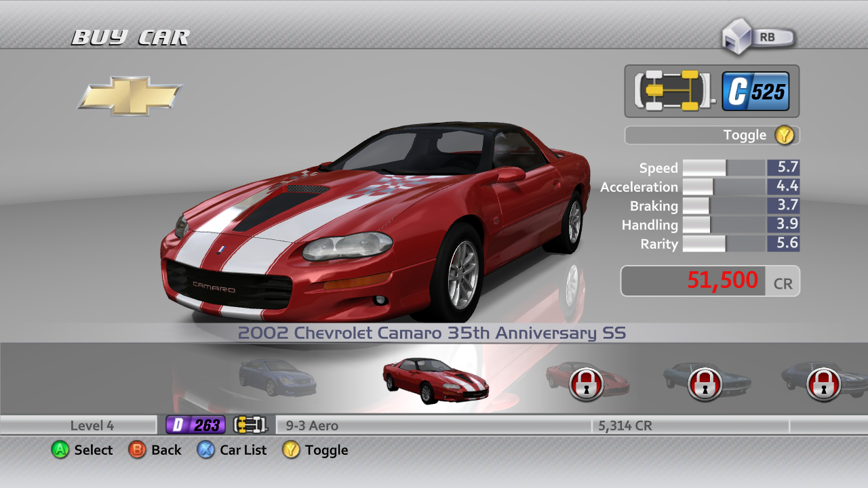The image size is (868, 488).
Task: Click the middle padlock icon in the carousel
Action: pos(704,384)
